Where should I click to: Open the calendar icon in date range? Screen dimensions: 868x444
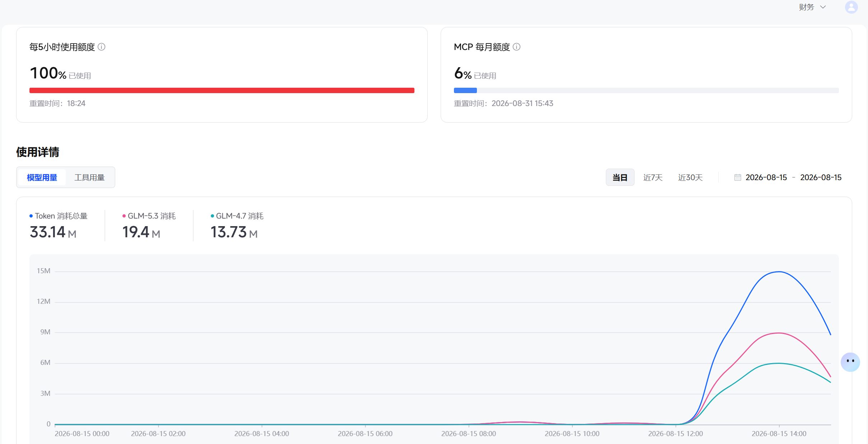pos(738,177)
